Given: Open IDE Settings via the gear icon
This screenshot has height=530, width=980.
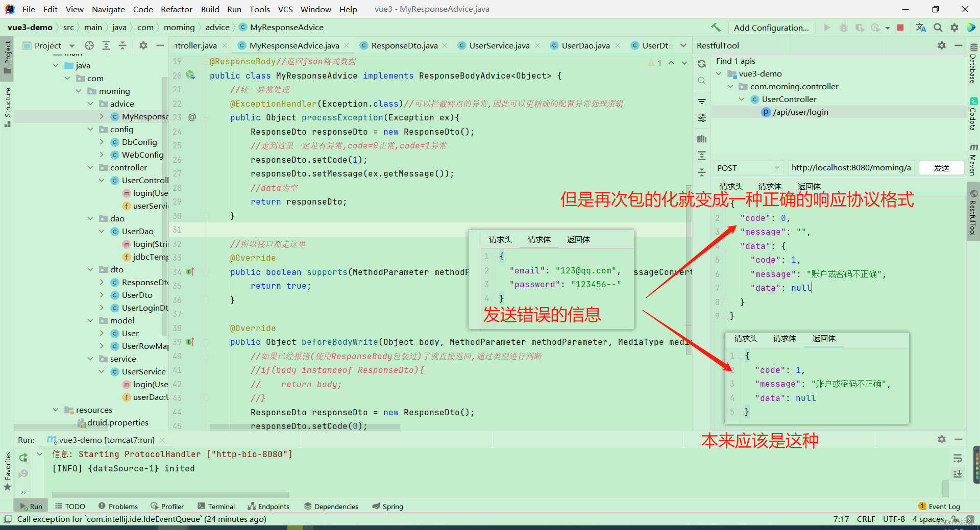Looking at the screenshot, I should tap(954, 28).
